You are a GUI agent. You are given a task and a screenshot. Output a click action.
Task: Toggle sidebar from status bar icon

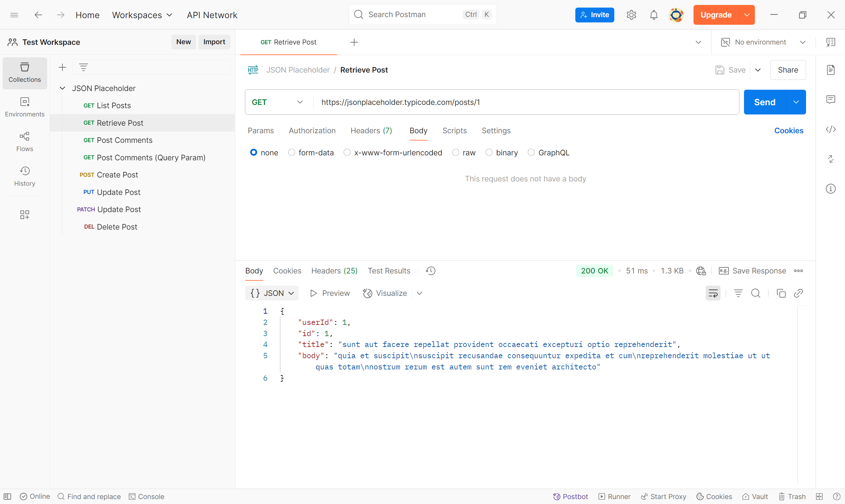[x=8, y=496]
